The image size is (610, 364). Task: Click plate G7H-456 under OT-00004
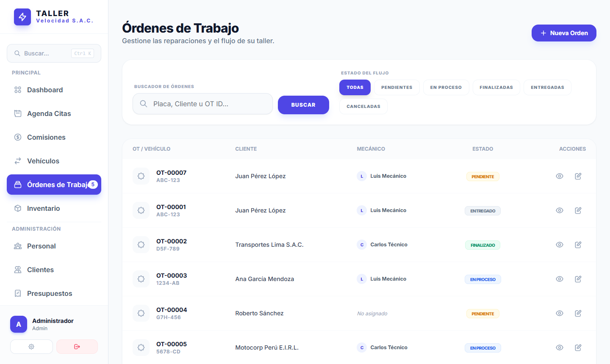coord(169,317)
